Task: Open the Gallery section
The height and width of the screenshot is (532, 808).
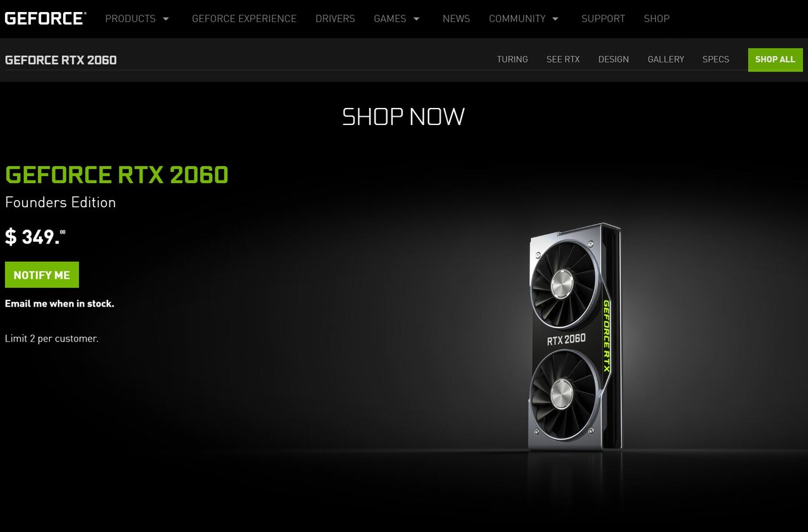Action: pos(666,59)
